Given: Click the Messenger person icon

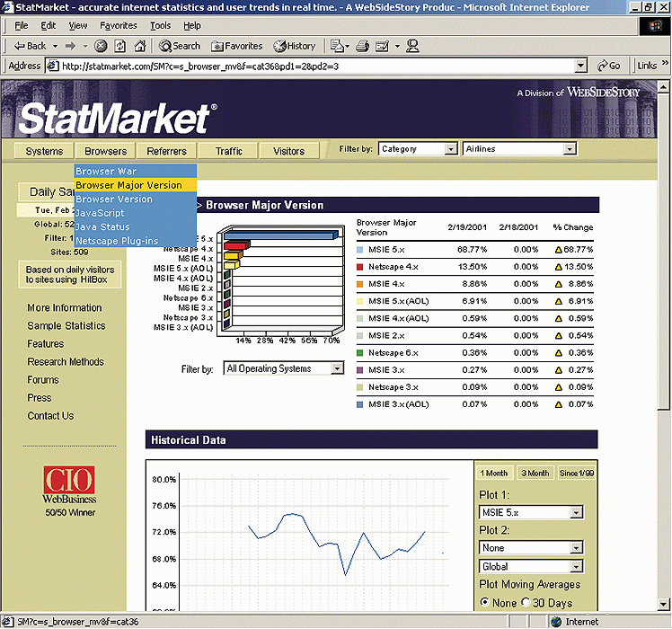Looking at the screenshot, I should coord(412,46).
